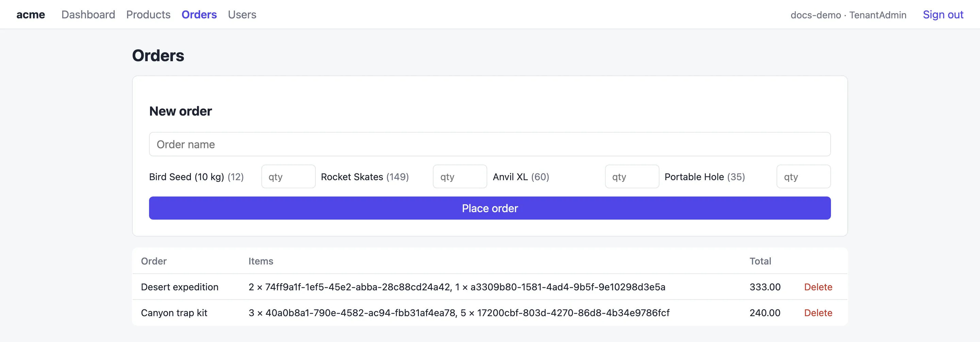The width and height of the screenshot is (980, 342).
Task: Select the Orders nav item
Action: (x=199, y=14)
